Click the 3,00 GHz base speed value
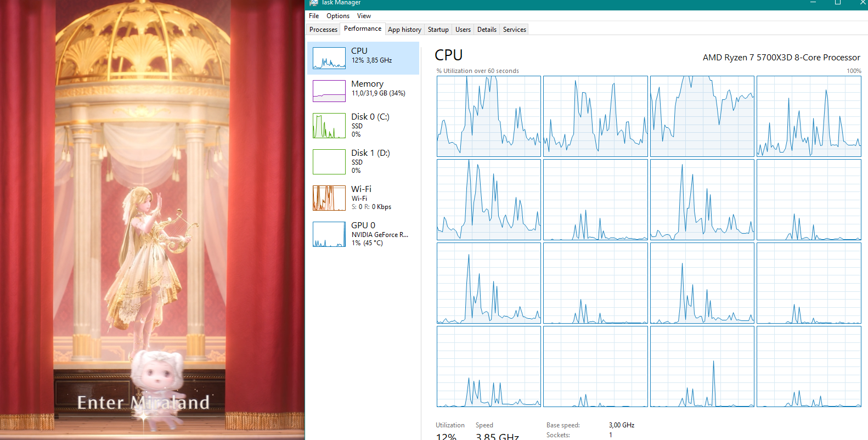This screenshot has height=440, width=868. pyautogui.click(x=622, y=425)
